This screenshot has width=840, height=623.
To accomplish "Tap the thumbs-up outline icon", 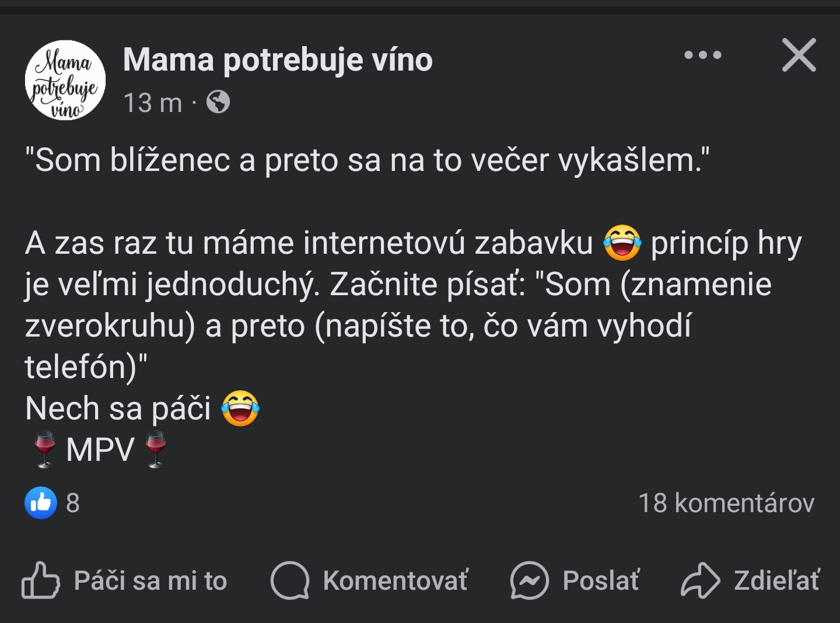I will [x=41, y=580].
